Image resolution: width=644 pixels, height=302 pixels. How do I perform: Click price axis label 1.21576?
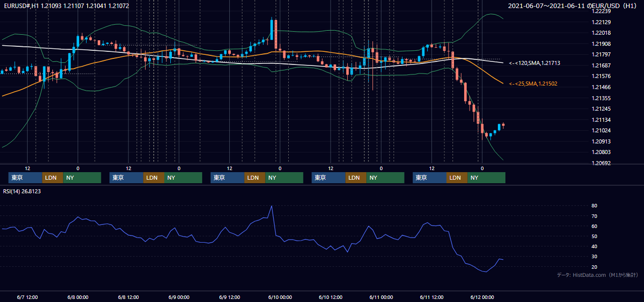coord(601,77)
